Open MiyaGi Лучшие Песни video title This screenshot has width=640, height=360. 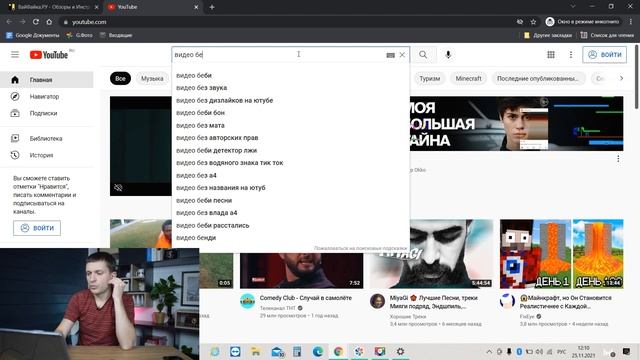tap(433, 302)
